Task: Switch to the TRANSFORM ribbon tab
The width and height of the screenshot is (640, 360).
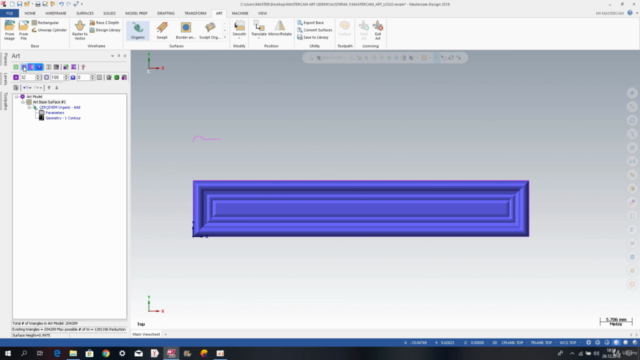Action: point(195,13)
